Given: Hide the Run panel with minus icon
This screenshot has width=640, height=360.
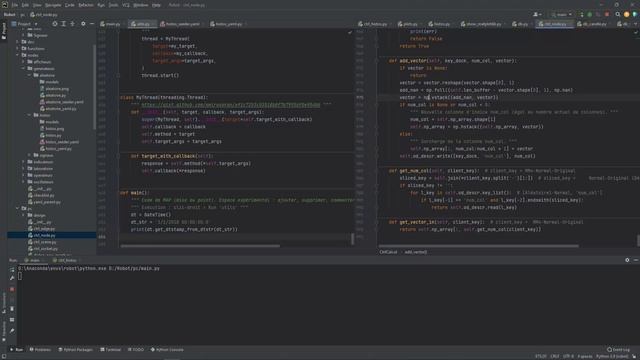Looking at the screenshot, I should tap(636, 260).
